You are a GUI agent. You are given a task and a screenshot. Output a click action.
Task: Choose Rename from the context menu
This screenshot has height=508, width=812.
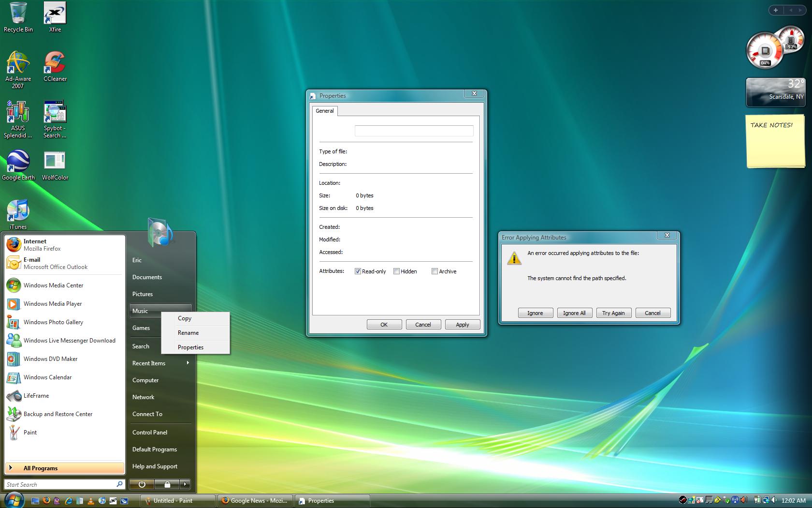pyautogui.click(x=195, y=333)
